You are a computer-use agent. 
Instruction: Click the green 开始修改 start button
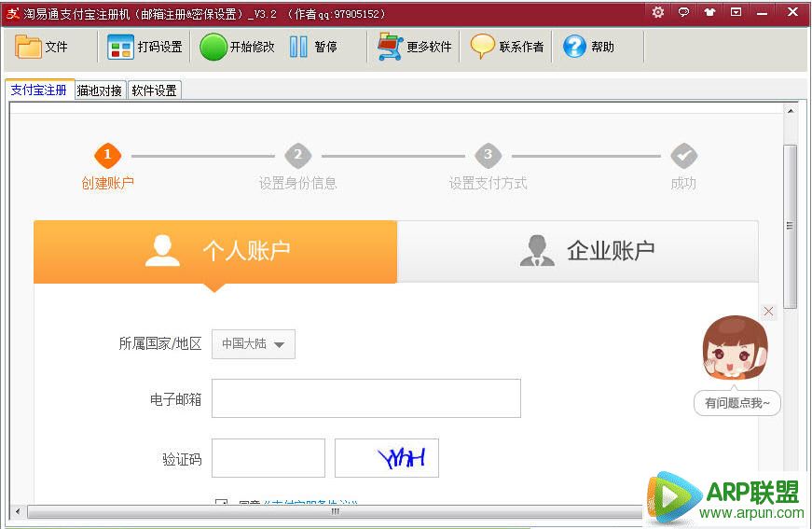pyautogui.click(x=237, y=47)
